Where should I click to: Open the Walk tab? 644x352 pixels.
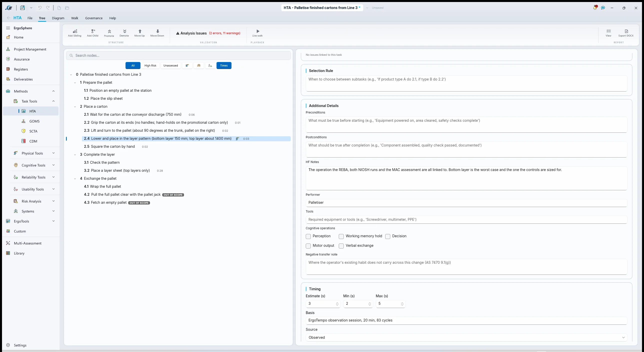74,18
